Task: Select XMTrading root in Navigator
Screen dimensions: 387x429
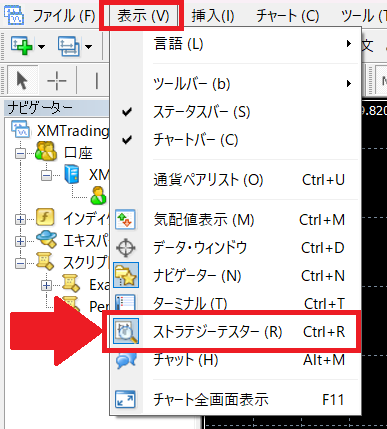Action: pos(73,131)
